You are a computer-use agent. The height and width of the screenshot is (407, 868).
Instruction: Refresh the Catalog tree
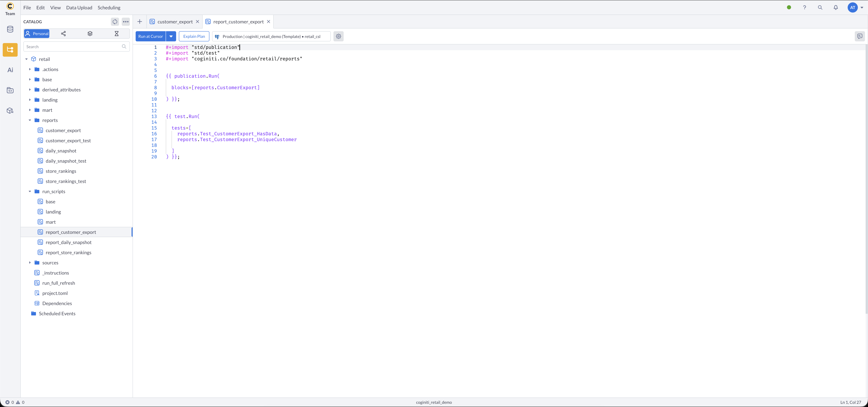[115, 22]
